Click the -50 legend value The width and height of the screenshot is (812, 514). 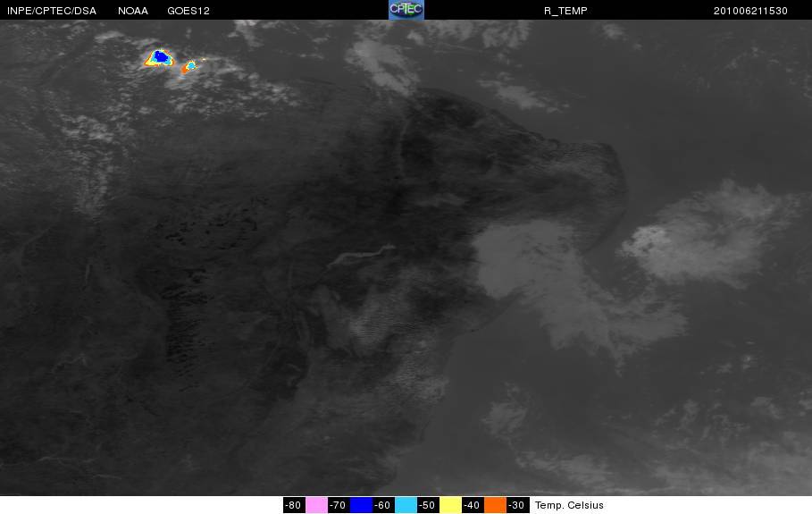tap(428, 505)
